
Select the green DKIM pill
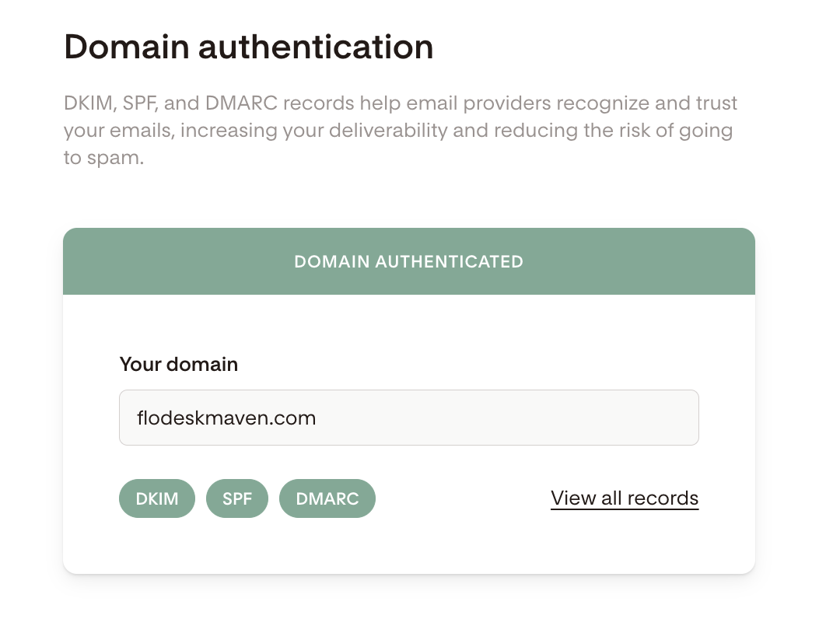point(157,498)
